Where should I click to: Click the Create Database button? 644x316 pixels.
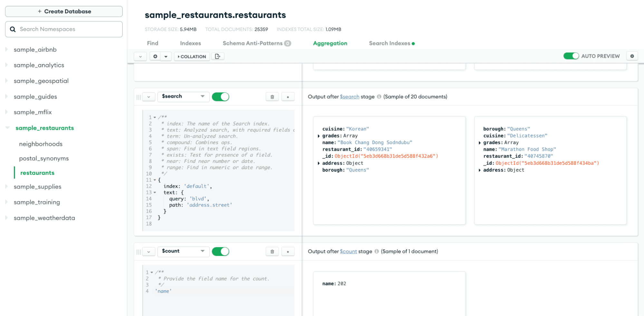tap(64, 11)
